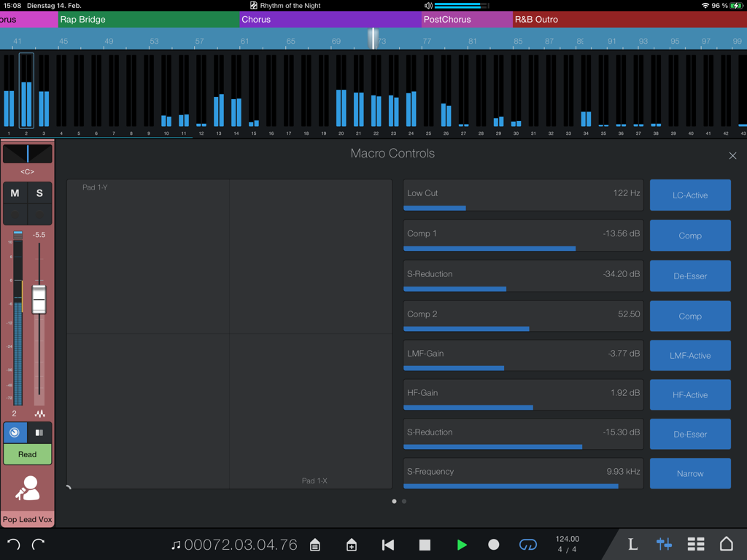The width and height of the screenshot is (747, 560).
Task: Return to the project home screen
Action: 727,544
